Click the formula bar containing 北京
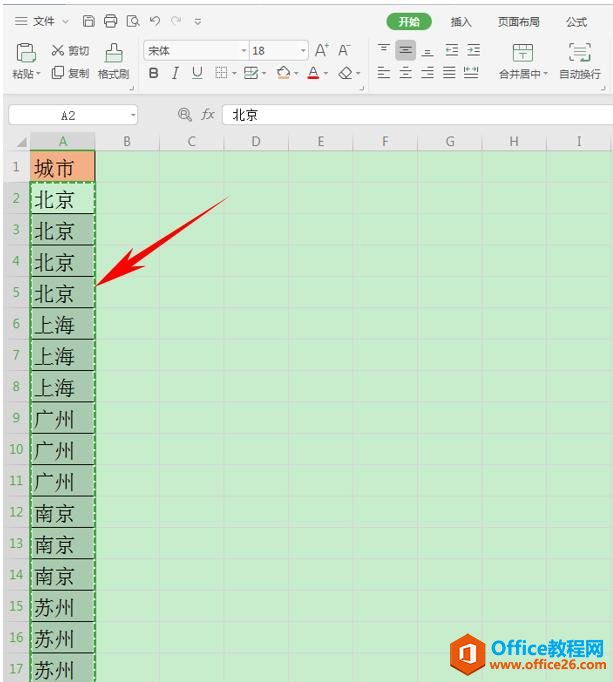The image size is (613, 682). click(x=417, y=115)
